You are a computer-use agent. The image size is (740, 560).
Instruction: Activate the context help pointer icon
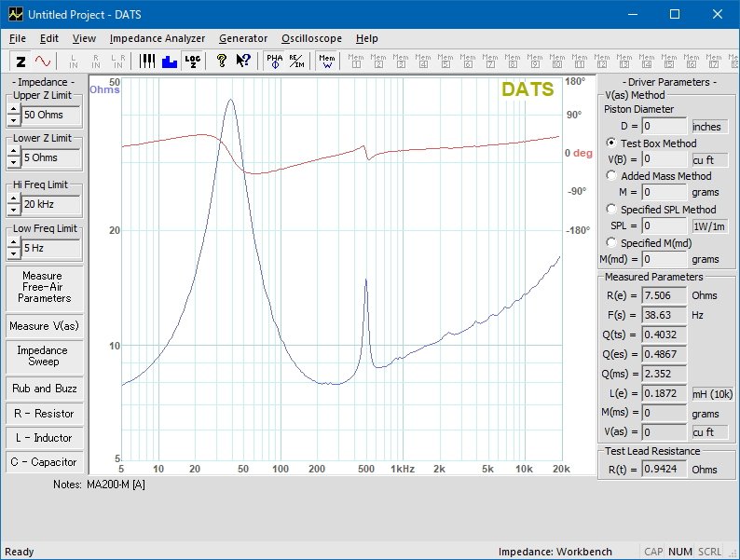click(x=243, y=61)
